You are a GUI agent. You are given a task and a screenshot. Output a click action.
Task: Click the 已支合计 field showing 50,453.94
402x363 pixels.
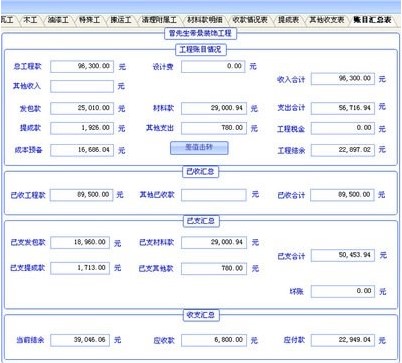343,256
